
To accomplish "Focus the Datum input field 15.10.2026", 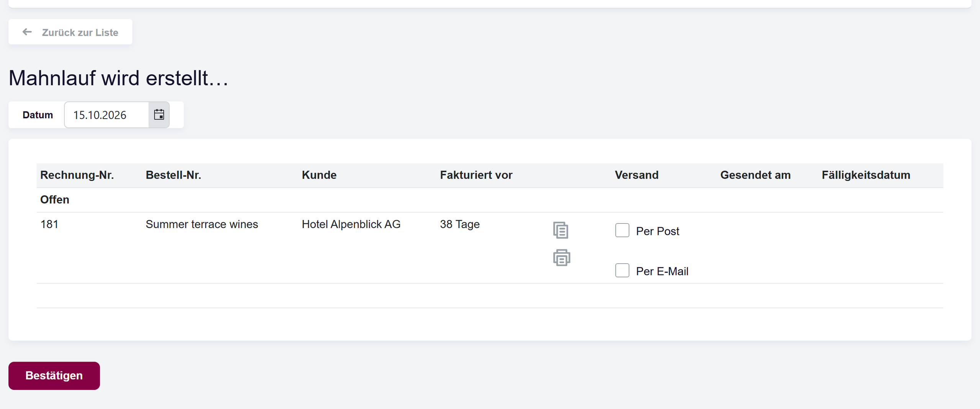I will pos(106,115).
